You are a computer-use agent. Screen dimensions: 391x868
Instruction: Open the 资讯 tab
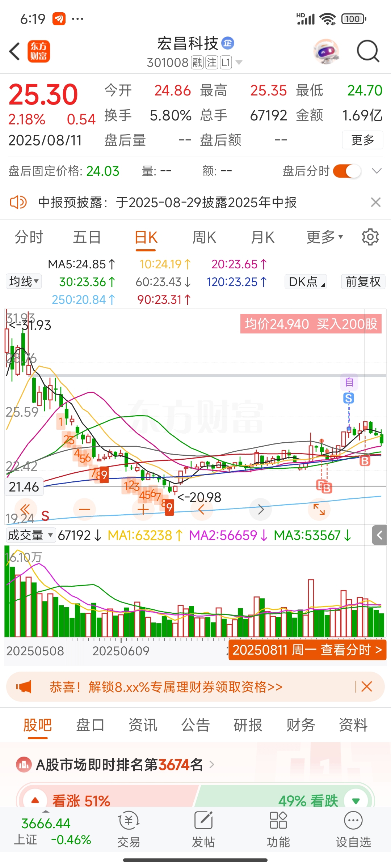[143, 725]
